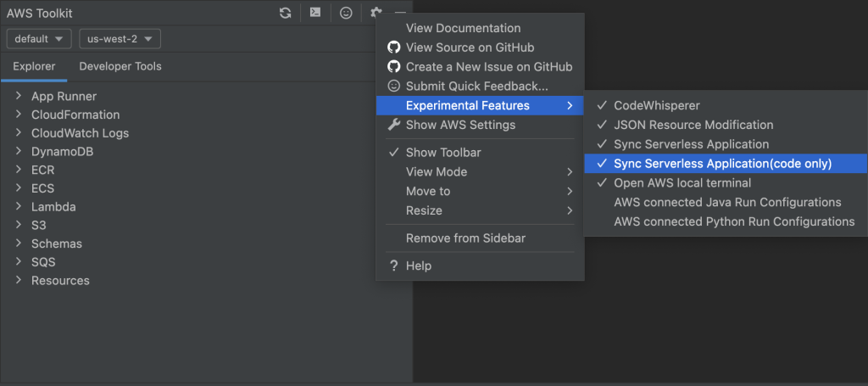The width and height of the screenshot is (868, 386).
Task: Select the Schemas label in tree
Action: point(57,243)
